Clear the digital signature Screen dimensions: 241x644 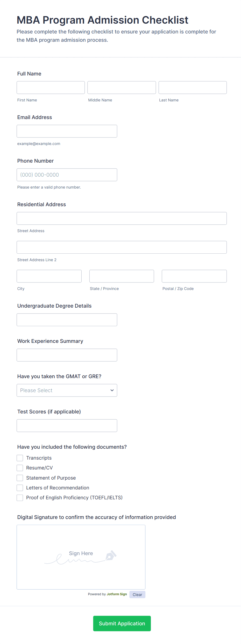(137, 594)
